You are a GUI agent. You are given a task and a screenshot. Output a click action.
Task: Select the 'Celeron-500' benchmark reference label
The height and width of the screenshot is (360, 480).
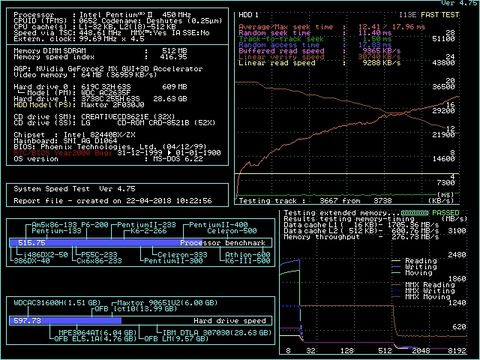tap(232, 231)
